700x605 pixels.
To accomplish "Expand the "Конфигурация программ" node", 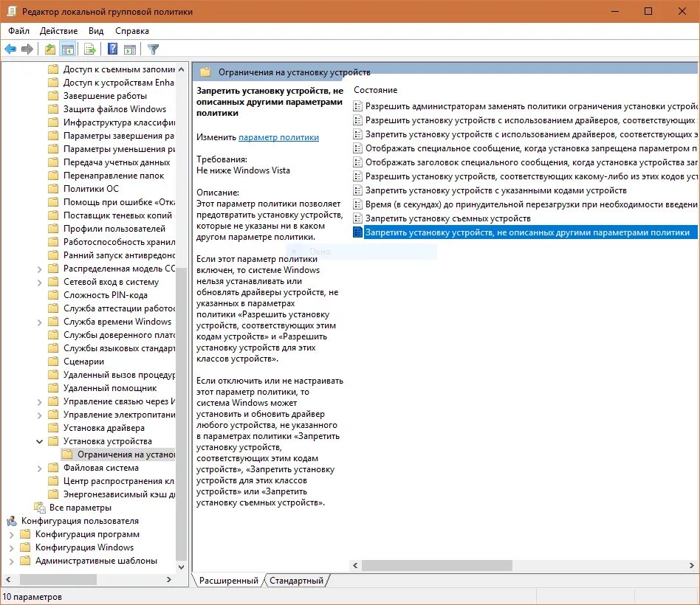I will pos(12,534).
